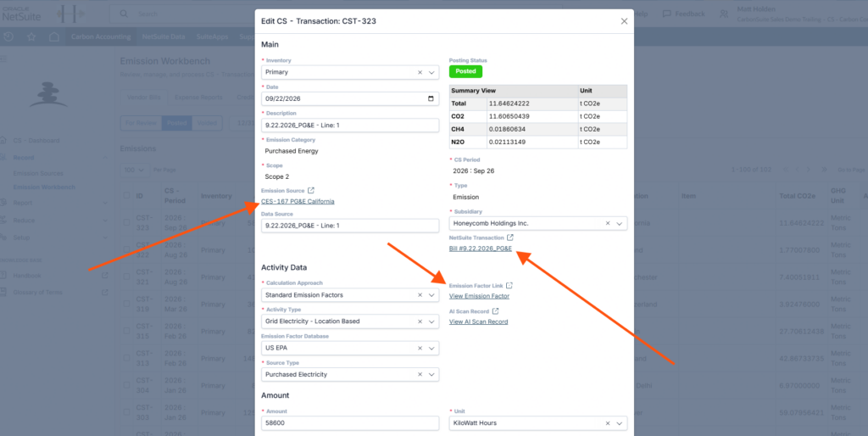Check the CST-313 row checkbox
Screen dimensions: 868x436
coord(127,359)
